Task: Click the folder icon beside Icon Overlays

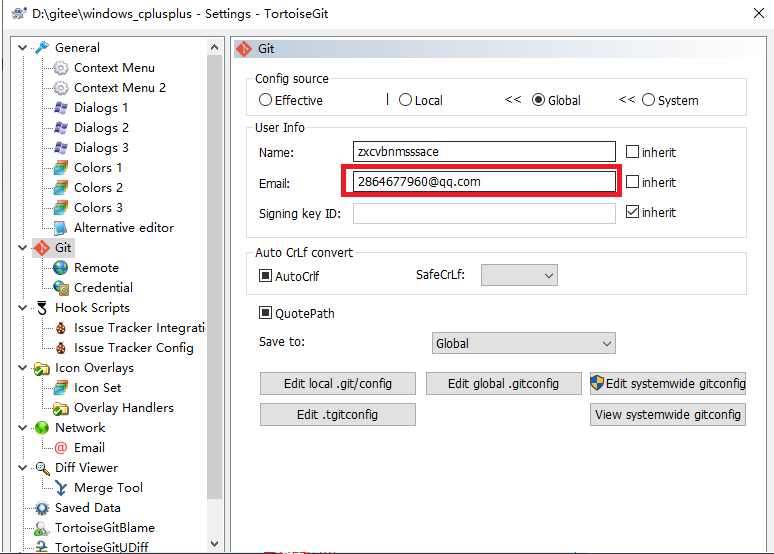Action: click(x=42, y=368)
